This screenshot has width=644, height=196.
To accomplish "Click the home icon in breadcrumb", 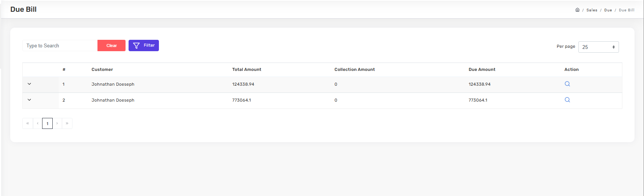I will point(577,10).
